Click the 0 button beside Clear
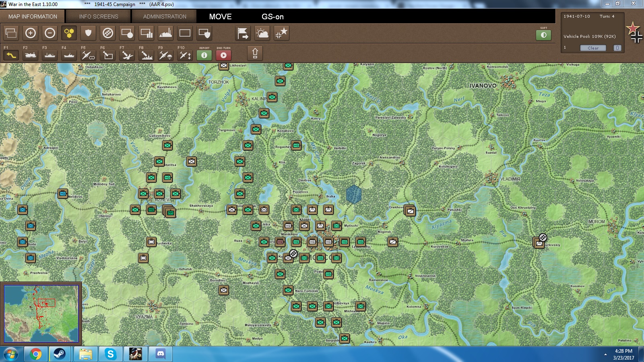The height and width of the screenshot is (362, 644). click(x=617, y=48)
